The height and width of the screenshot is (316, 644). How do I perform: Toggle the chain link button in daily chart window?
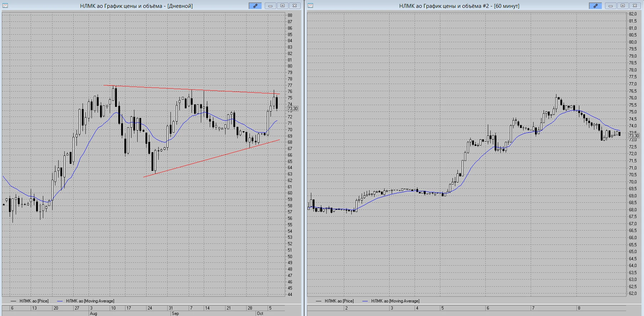tap(255, 6)
